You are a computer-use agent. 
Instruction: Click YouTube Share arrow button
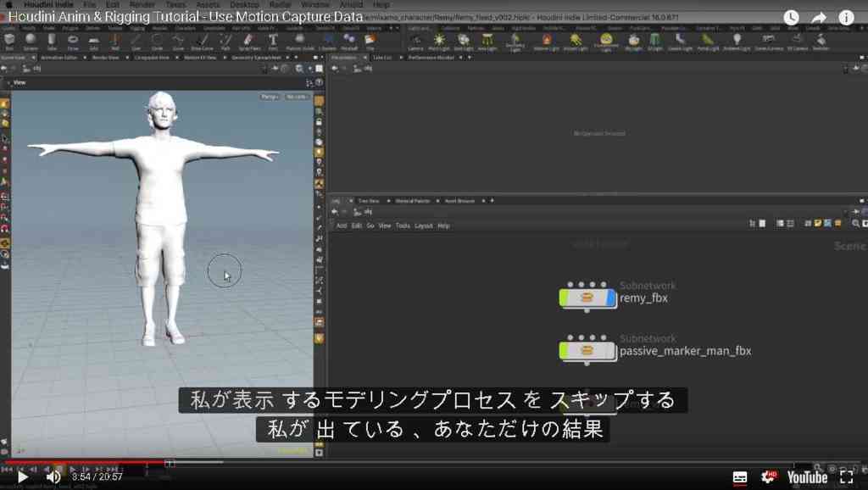pyautogui.click(x=819, y=18)
